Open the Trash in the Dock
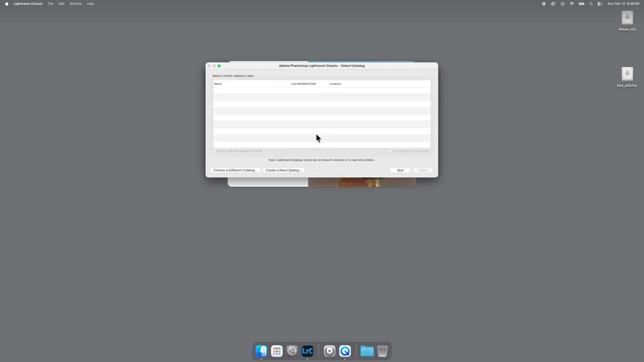Screen dimensions: 644x362 point(382,351)
